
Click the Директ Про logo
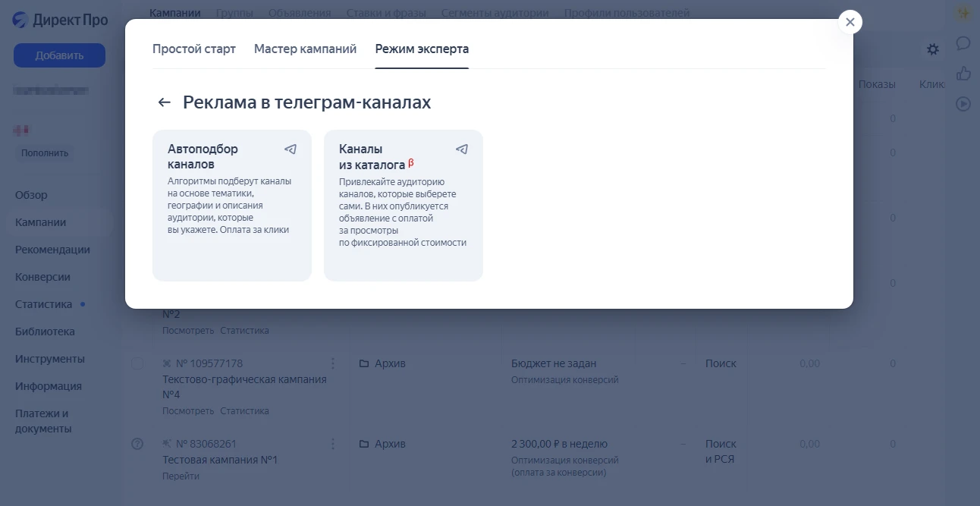tap(58, 19)
